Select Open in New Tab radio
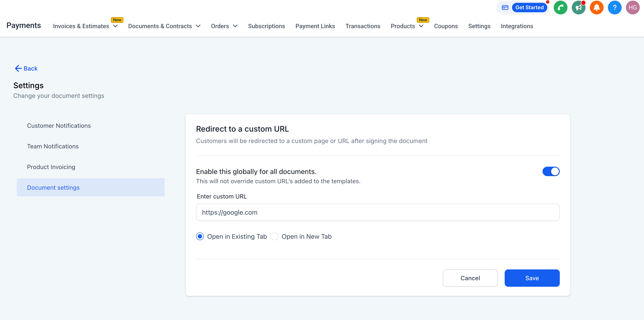644x320 pixels. point(274,236)
